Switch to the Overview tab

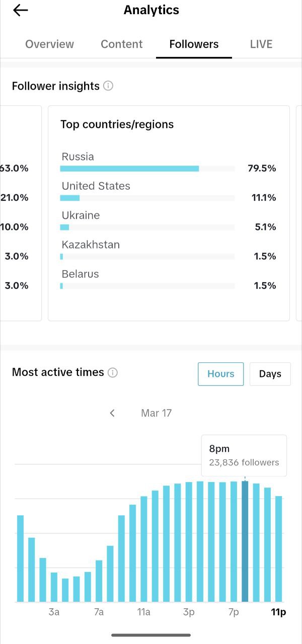pos(49,44)
